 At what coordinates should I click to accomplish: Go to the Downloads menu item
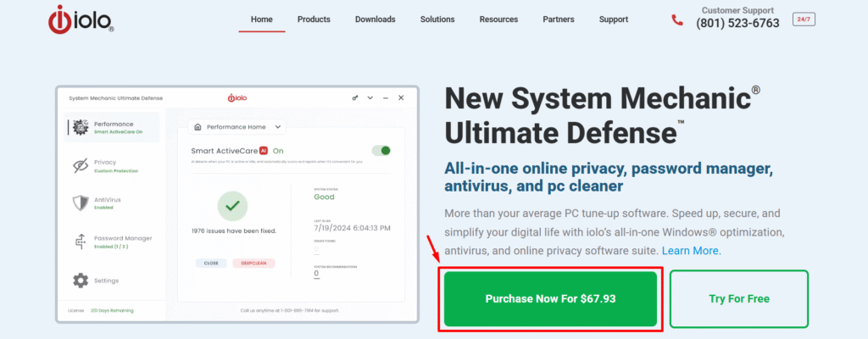click(x=375, y=19)
